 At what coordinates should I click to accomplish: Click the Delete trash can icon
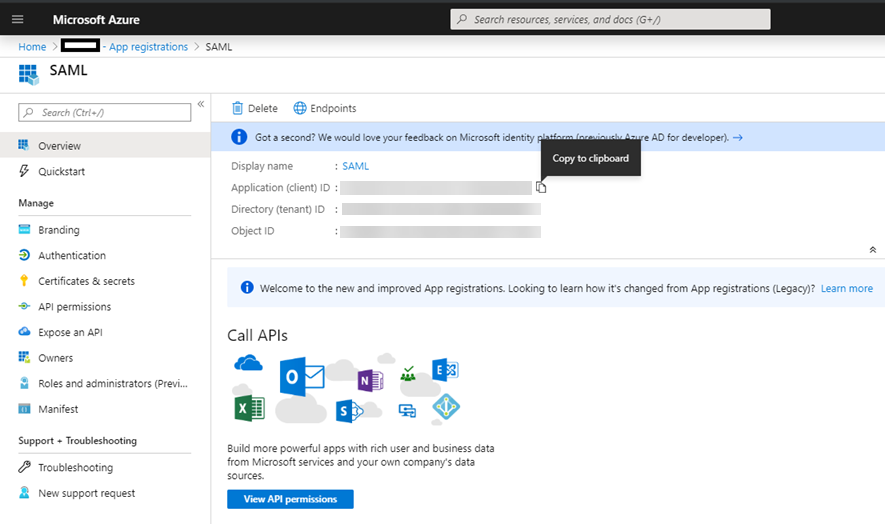tap(238, 108)
